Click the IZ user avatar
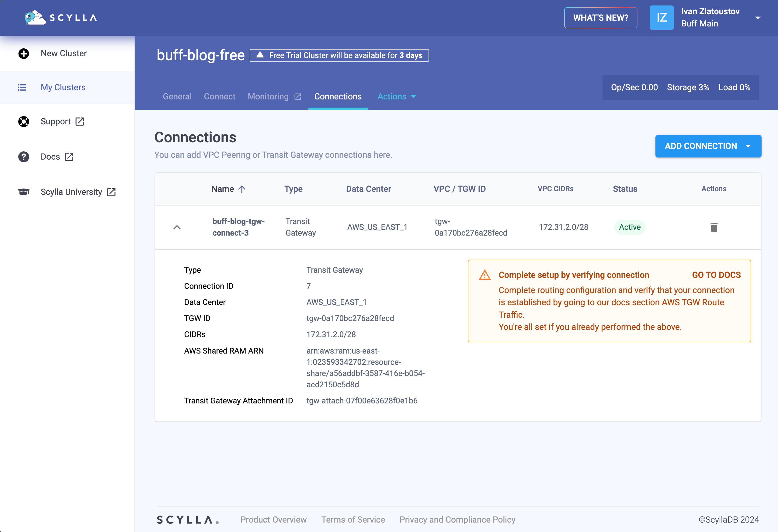This screenshot has width=778, height=532. pyautogui.click(x=662, y=18)
